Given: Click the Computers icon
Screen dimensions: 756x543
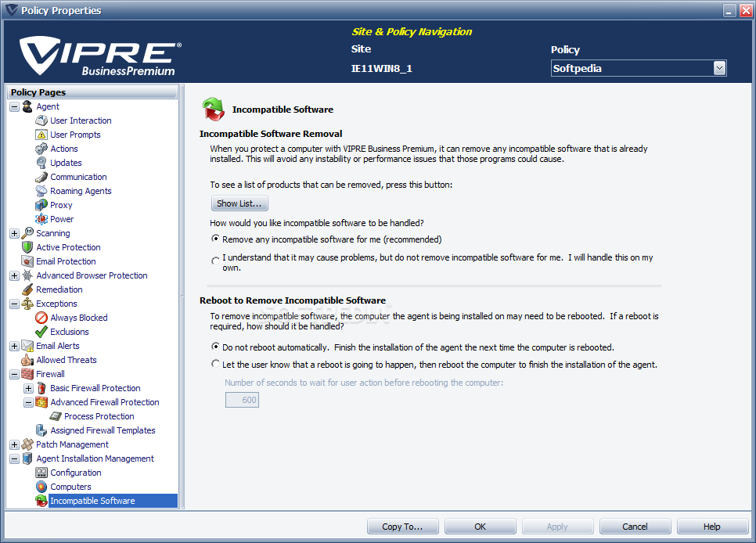Looking at the screenshot, I should (x=41, y=487).
